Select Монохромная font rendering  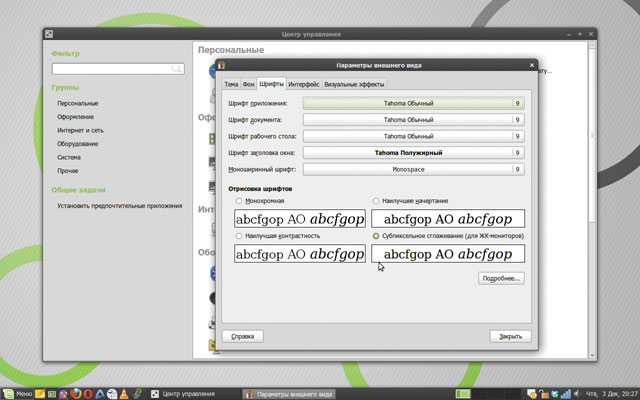(238, 201)
